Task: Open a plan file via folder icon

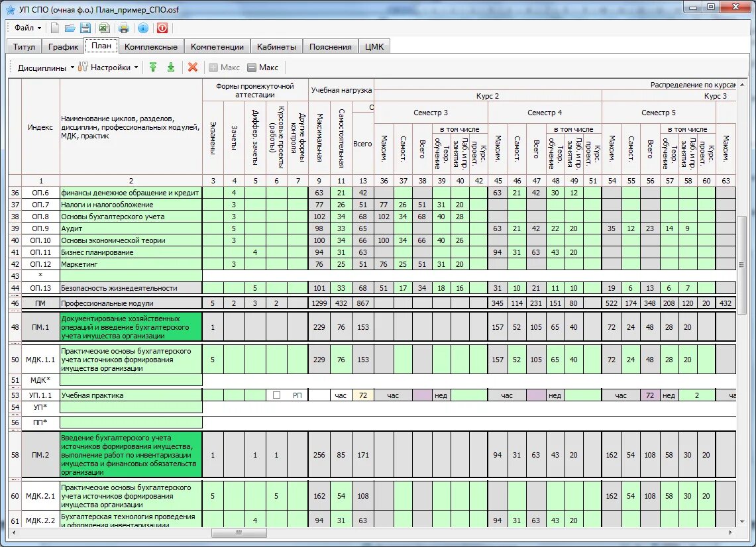Action: click(70, 28)
